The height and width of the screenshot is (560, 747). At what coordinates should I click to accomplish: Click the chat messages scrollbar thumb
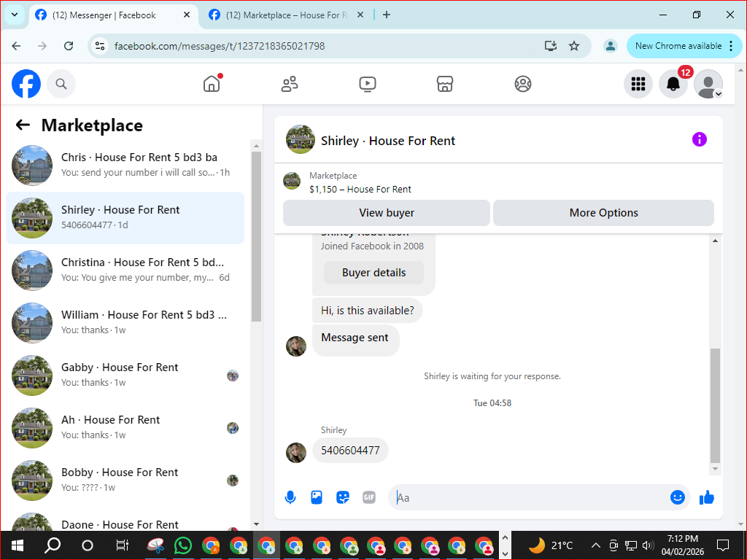tap(715, 405)
